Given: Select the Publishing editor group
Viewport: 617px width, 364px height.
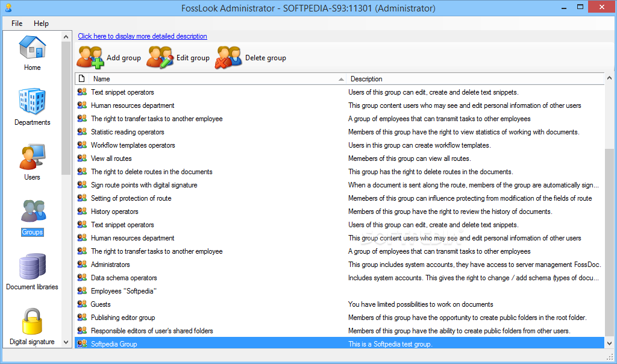Looking at the screenshot, I should (340, 318).
